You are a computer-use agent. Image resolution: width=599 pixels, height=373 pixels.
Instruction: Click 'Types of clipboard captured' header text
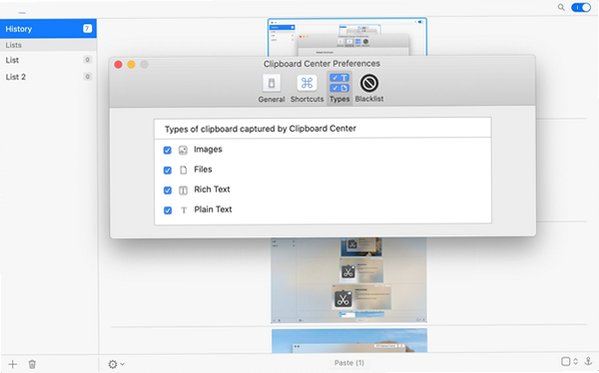[260, 129]
